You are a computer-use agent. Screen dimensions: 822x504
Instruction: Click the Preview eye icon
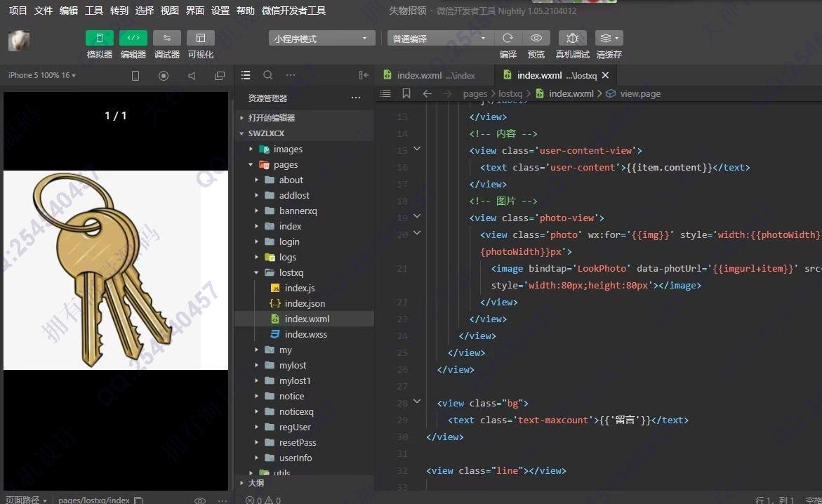coord(536,39)
